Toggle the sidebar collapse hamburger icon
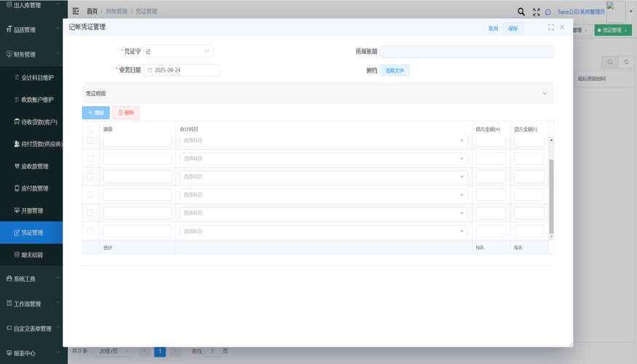Image resolution: width=637 pixels, height=364 pixels. [x=76, y=12]
